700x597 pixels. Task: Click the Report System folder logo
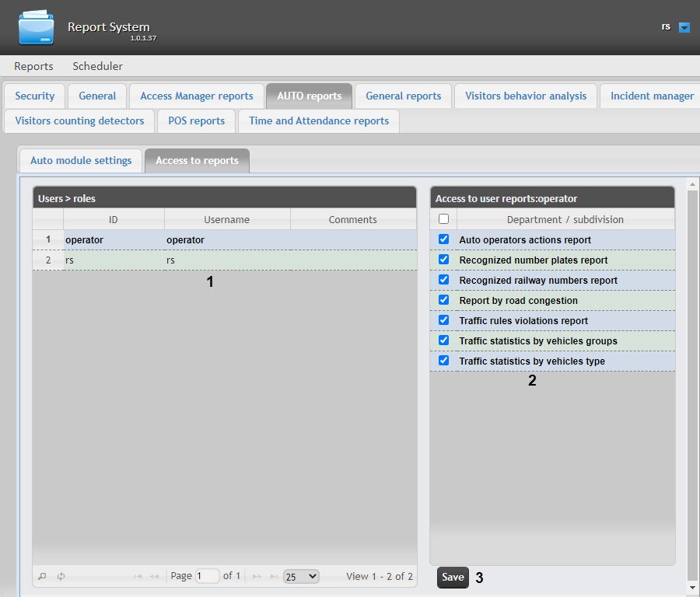(x=37, y=27)
